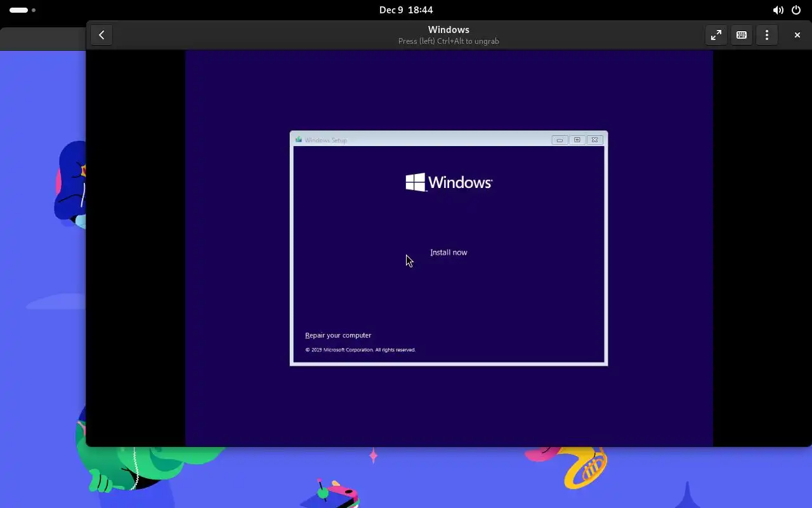This screenshot has height=508, width=812.
Task: Click 'Press (left) Ctrl+Alt to ungrab' subtitle
Action: coord(449,41)
